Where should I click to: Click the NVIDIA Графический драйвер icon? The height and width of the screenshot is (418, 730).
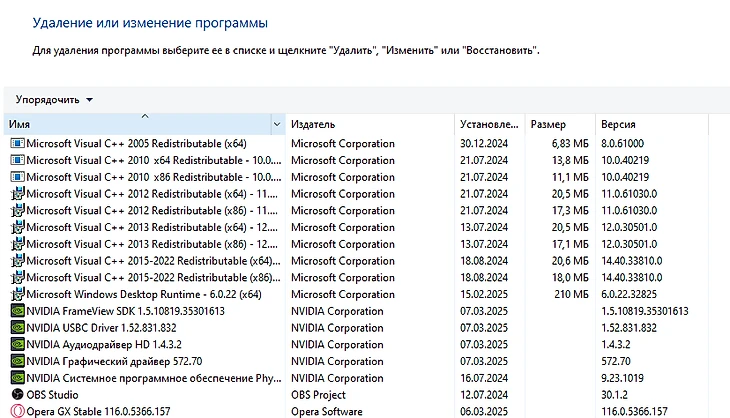pyautogui.click(x=16, y=361)
